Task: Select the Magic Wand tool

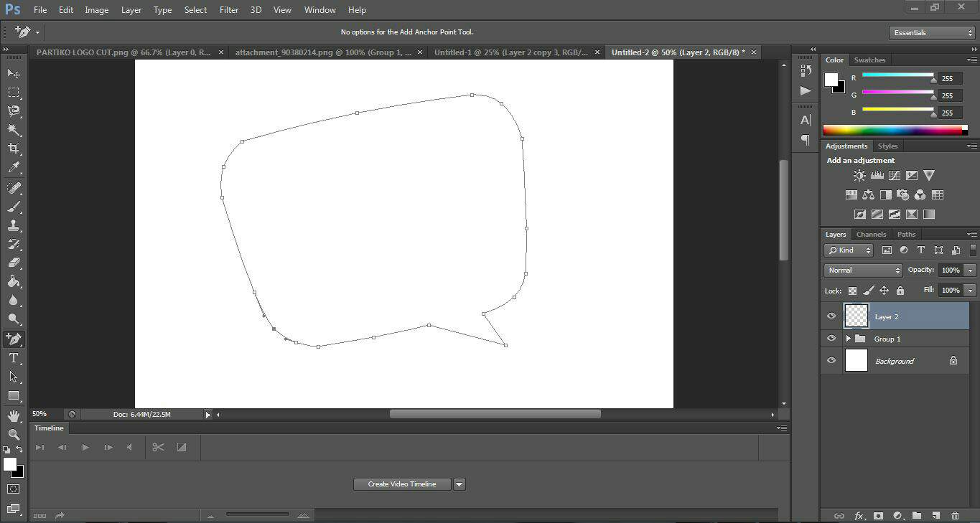Action: 14,130
